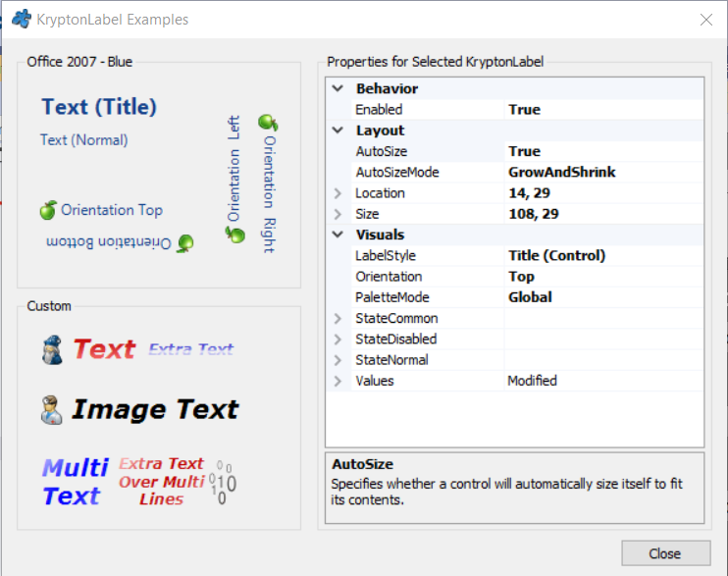Close the KryptonLabel Examples window
This screenshot has height=576, width=728.
click(706, 20)
